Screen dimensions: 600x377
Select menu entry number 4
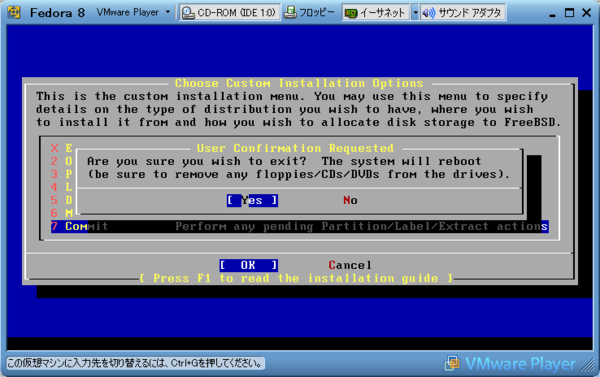click(61, 187)
